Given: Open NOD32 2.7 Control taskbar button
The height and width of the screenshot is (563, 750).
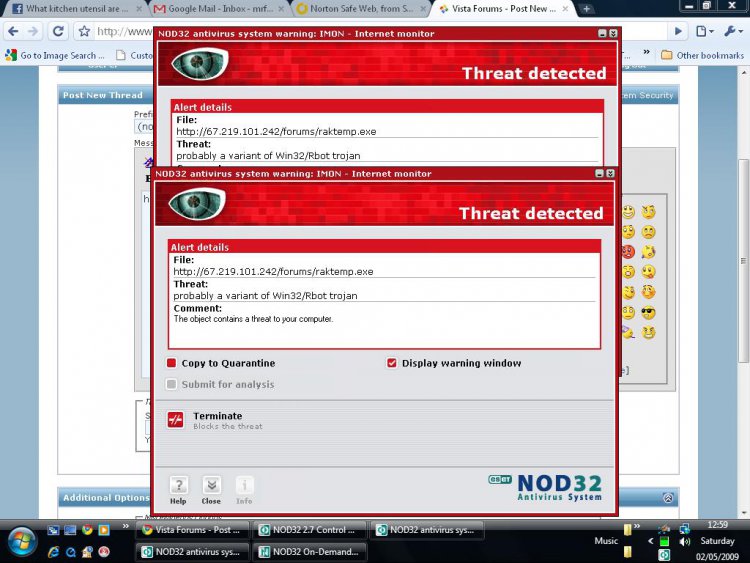Looking at the screenshot, I should coord(310,530).
